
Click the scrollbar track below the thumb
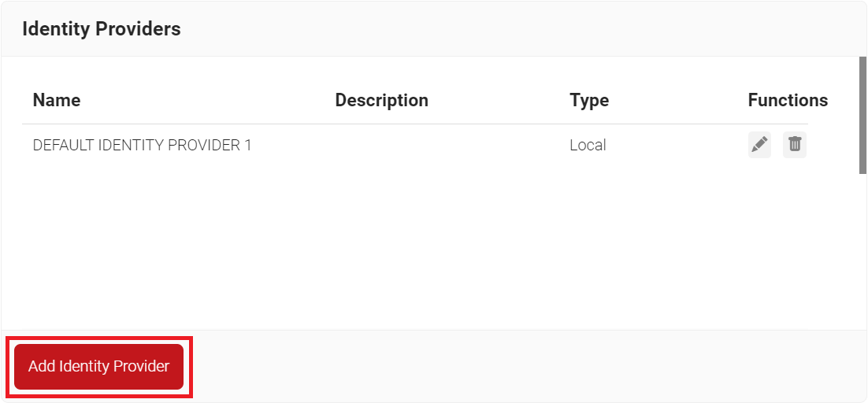pyautogui.click(x=862, y=252)
